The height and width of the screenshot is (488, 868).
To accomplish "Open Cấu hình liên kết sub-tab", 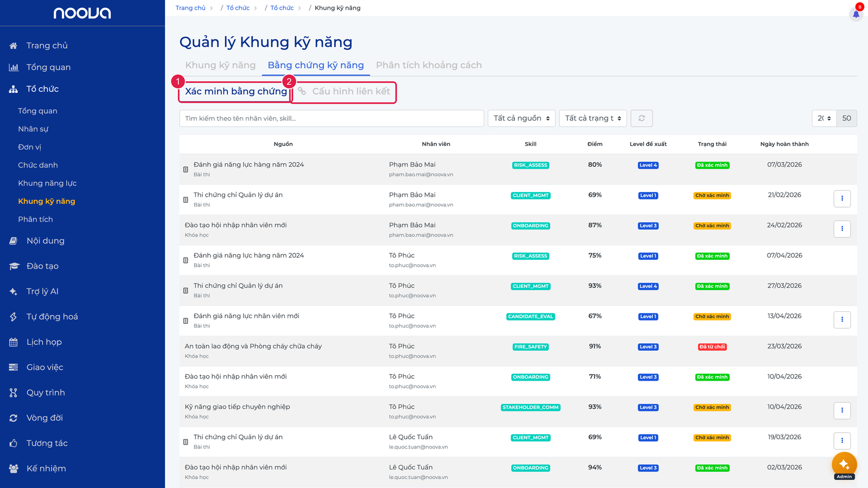I will [344, 91].
